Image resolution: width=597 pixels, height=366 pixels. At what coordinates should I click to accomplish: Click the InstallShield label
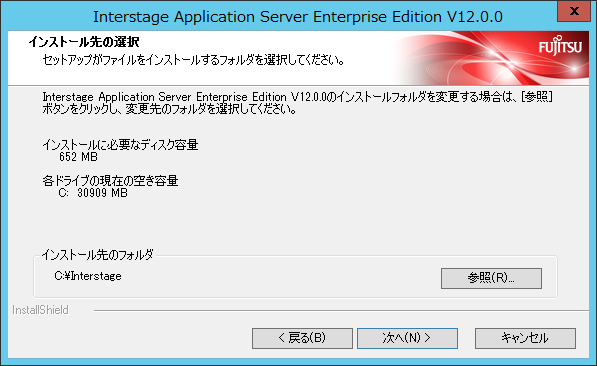[40, 310]
